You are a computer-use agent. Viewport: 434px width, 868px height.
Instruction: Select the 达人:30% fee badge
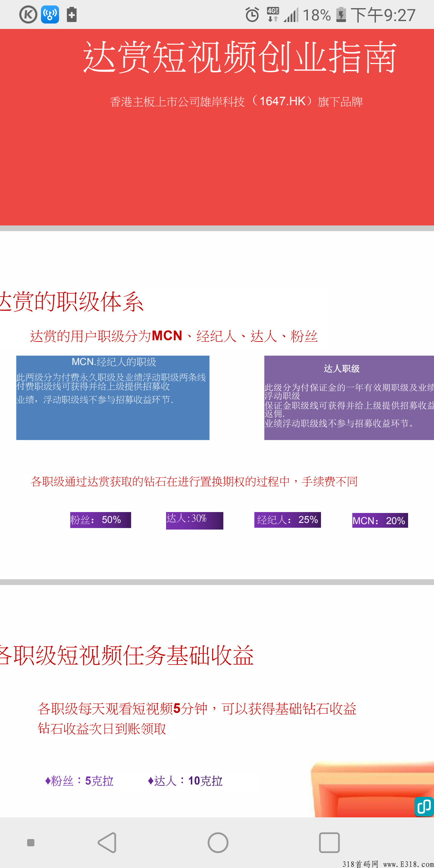click(x=194, y=520)
